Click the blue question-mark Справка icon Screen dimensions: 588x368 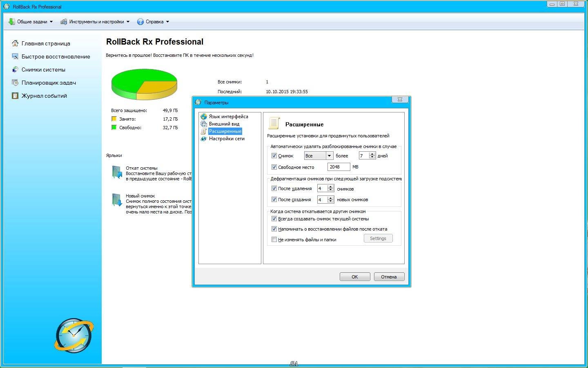(x=140, y=22)
